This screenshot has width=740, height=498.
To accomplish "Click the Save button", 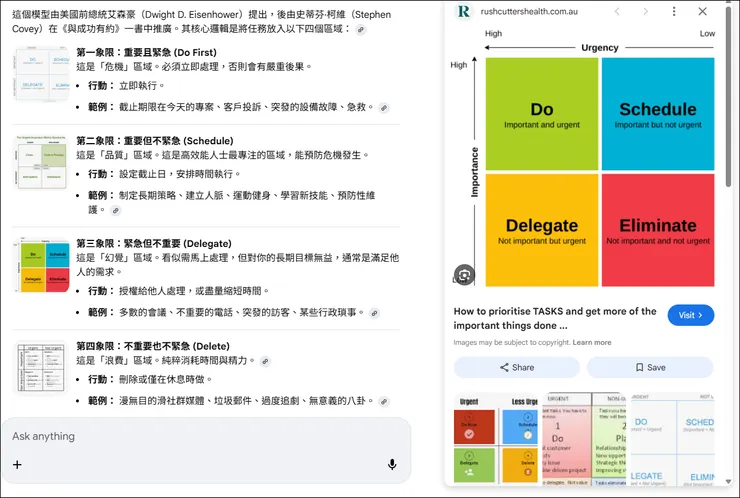I will [x=650, y=367].
